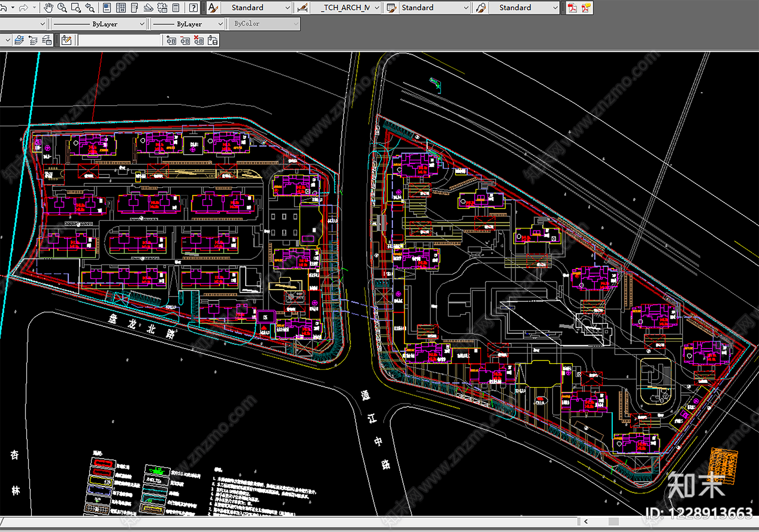Expand the text style Standard dropdown
This screenshot has height=532, width=759.
point(260,8)
